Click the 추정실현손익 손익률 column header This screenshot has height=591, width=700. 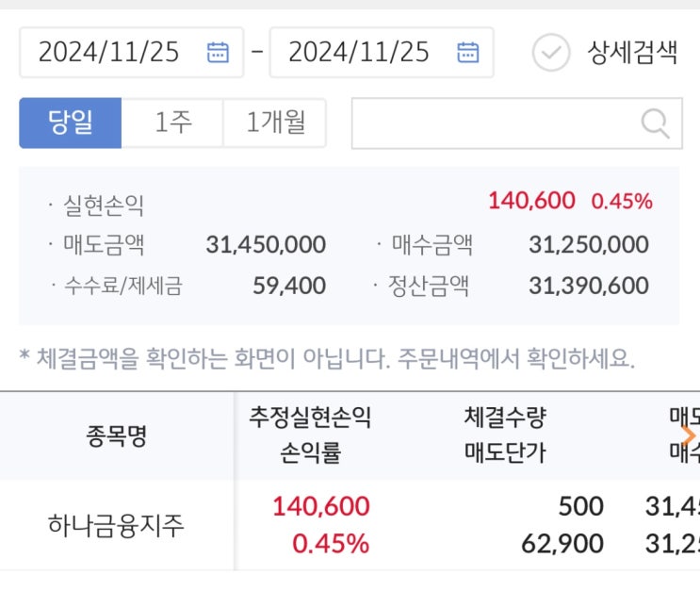click(309, 435)
